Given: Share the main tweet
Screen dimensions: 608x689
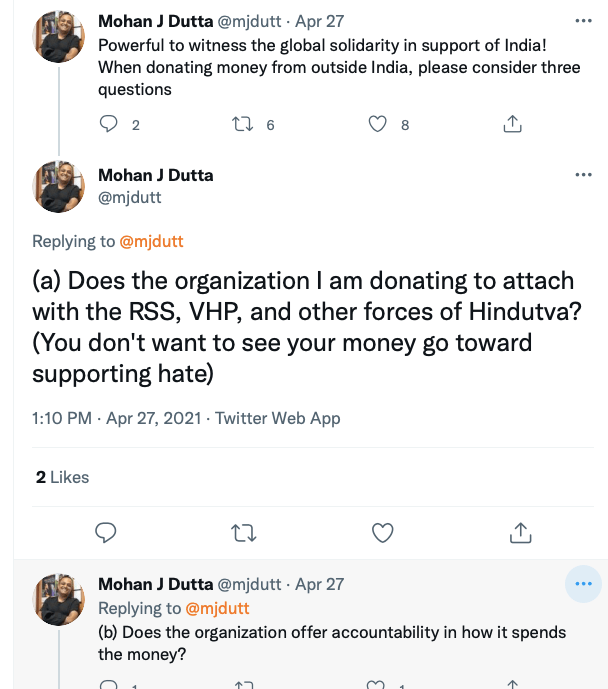Looking at the screenshot, I should (x=520, y=533).
